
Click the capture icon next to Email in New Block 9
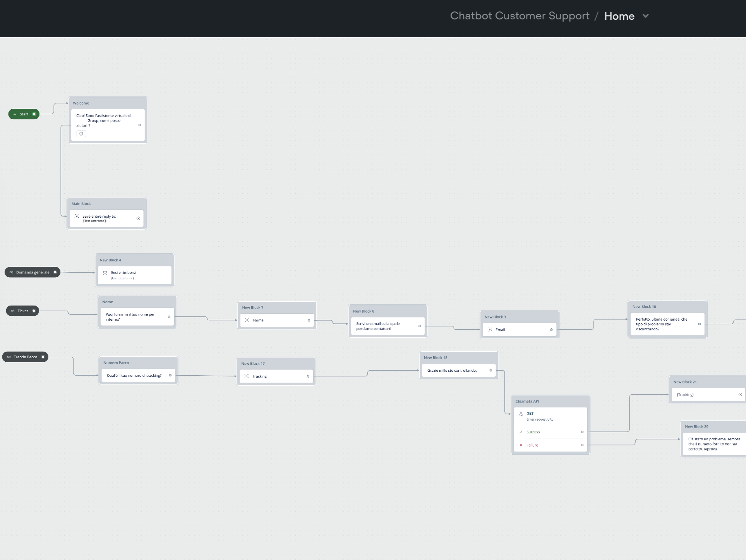[x=490, y=330]
